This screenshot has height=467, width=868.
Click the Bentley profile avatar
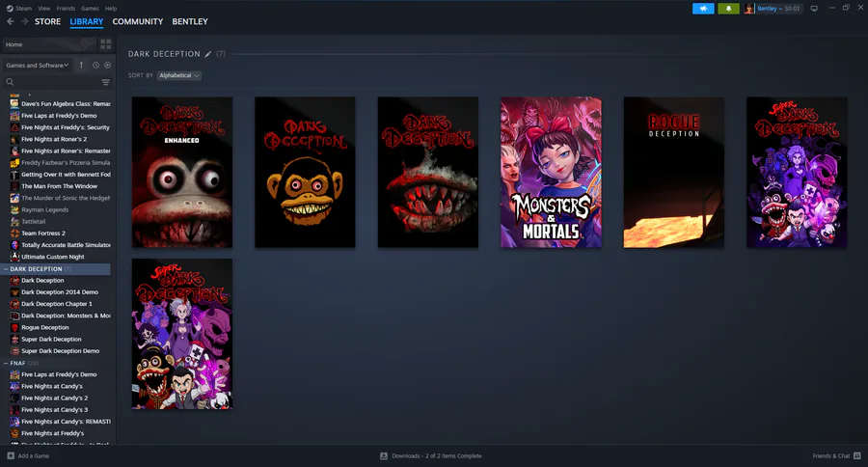[749, 9]
